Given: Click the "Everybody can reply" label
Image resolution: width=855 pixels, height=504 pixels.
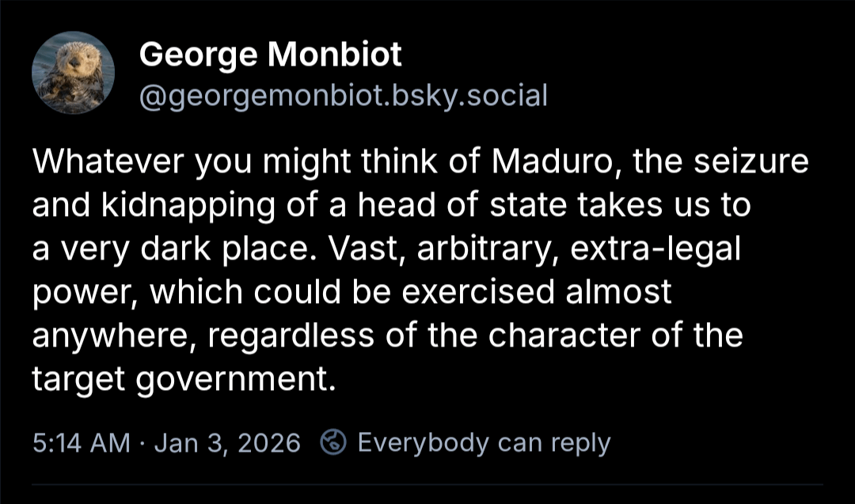Looking at the screenshot, I should (484, 442).
